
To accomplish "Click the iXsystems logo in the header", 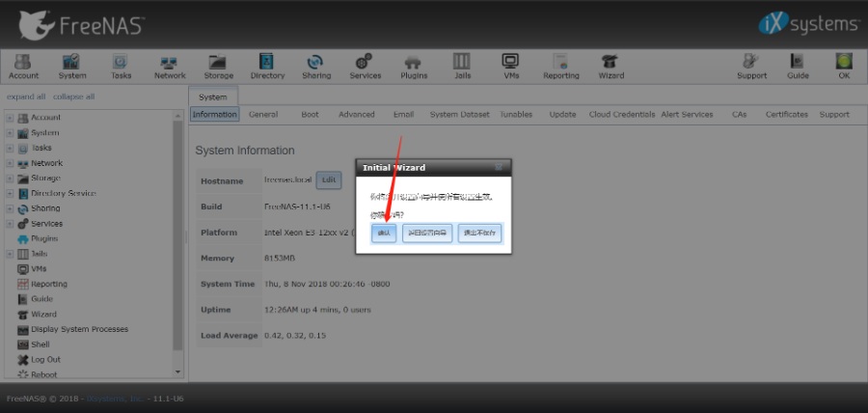I will pyautogui.click(x=807, y=24).
